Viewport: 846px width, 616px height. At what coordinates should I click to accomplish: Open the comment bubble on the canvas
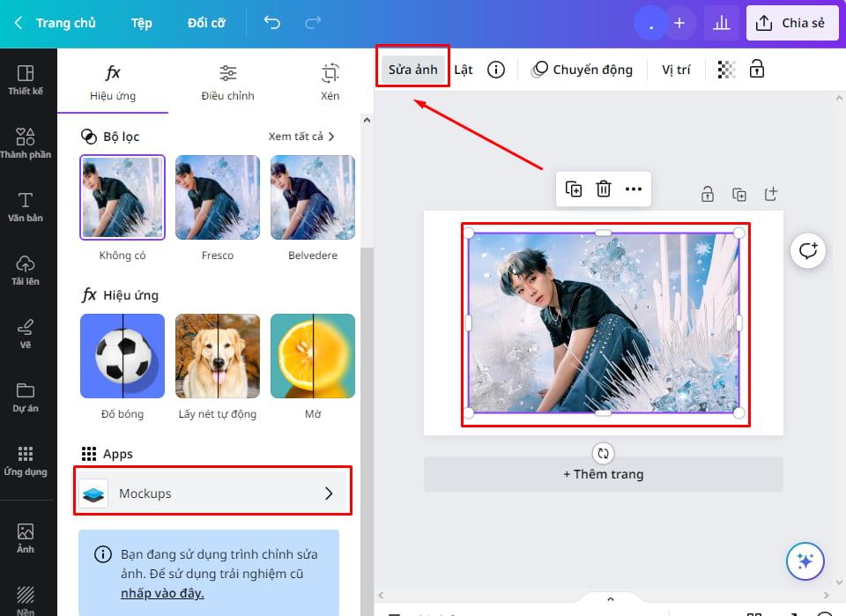click(x=807, y=250)
